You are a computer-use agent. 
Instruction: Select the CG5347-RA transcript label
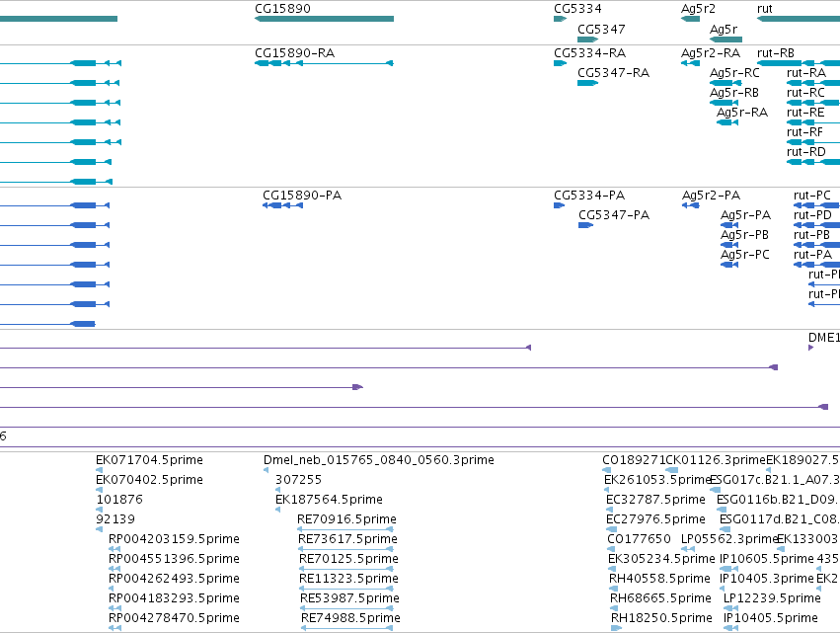coord(613,73)
